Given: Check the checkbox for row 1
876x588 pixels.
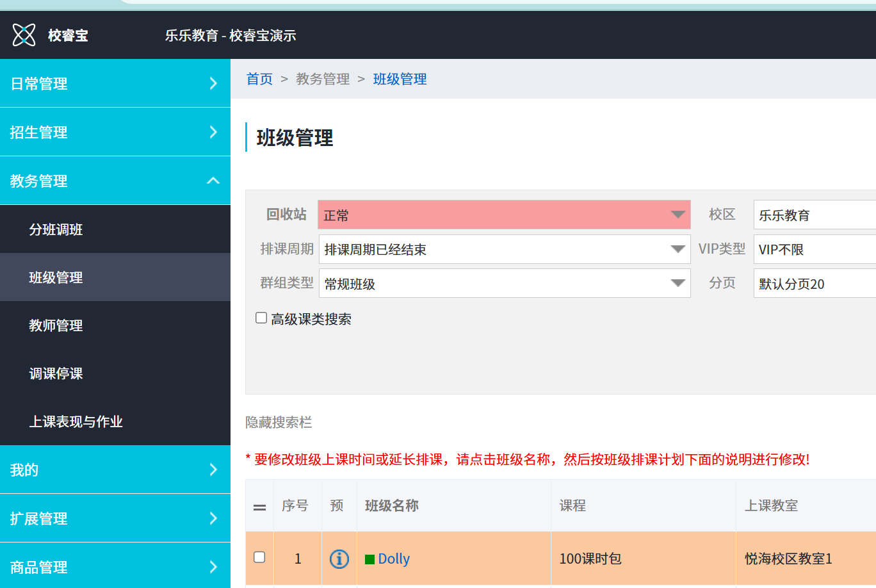Looking at the screenshot, I should [x=259, y=557].
